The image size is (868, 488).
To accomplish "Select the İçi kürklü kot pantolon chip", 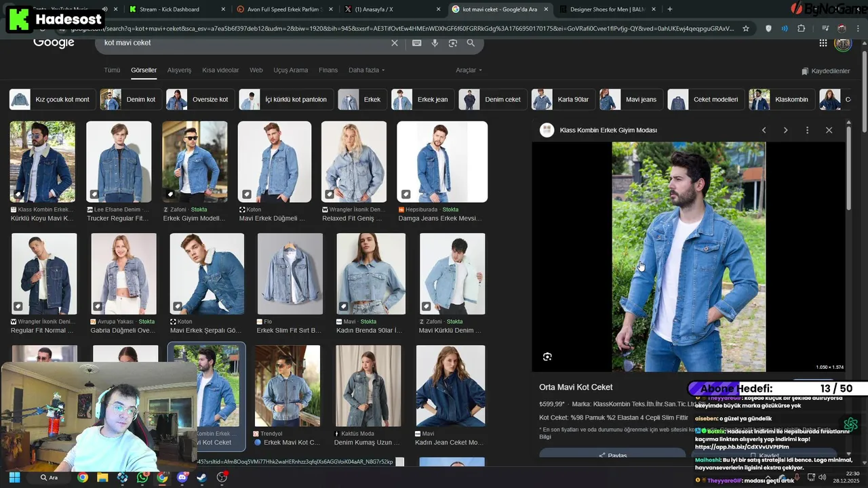I will point(287,100).
